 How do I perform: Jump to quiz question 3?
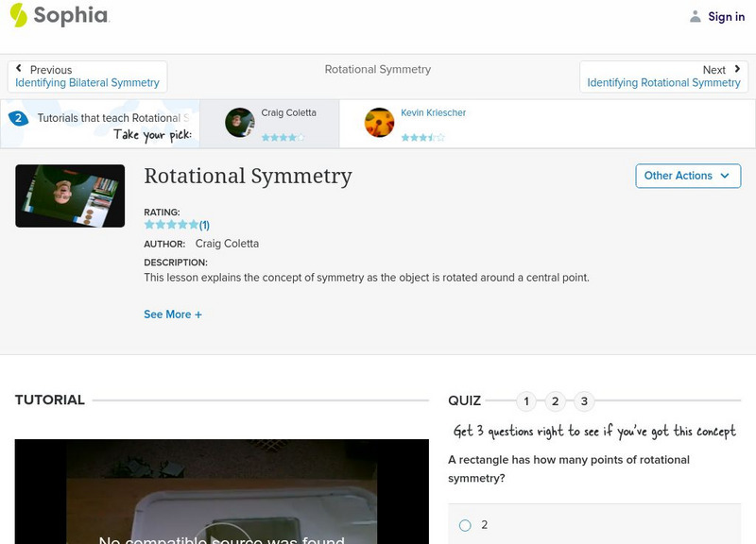[584, 401]
